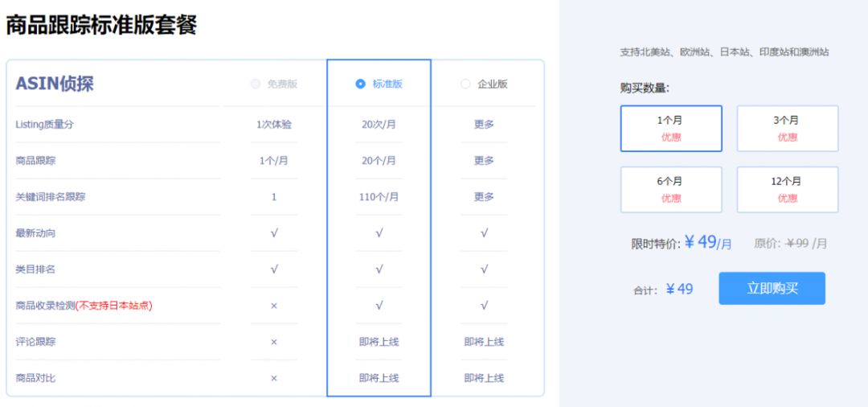Click 即将上线 in standard column 评论跟踪 row
Image resolution: width=868 pixels, height=407 pixels.
tap(379, 342)
